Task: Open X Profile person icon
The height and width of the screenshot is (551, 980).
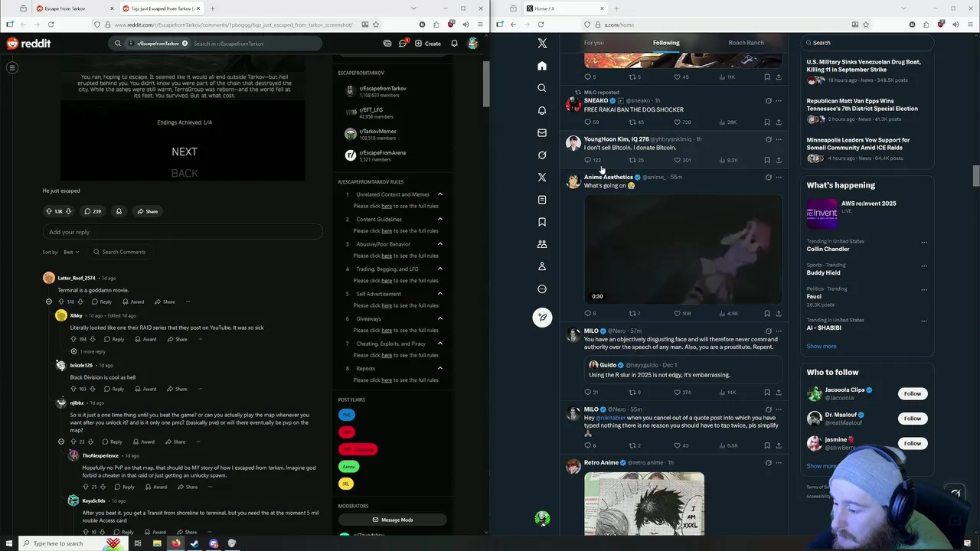Action: pyautogui.click(x=542, y=266)
